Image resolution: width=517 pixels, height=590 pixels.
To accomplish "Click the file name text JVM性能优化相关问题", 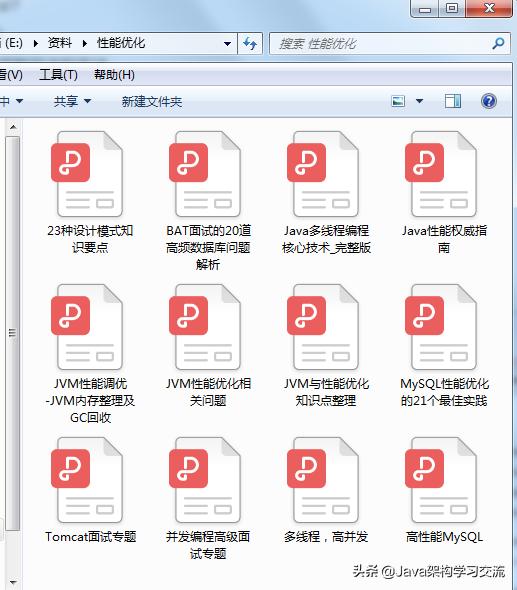I will 208,392.
